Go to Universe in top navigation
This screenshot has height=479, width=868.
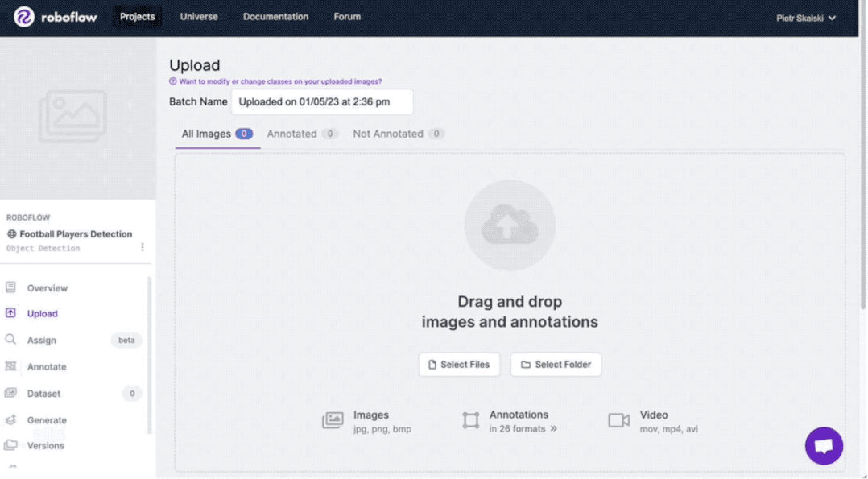pos(199,17)
